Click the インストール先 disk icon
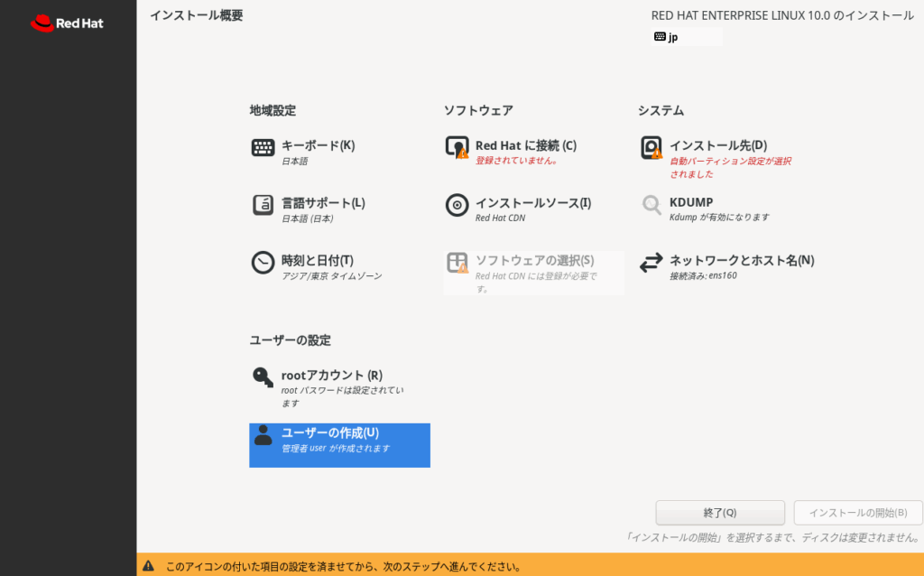 click(651, 147)
